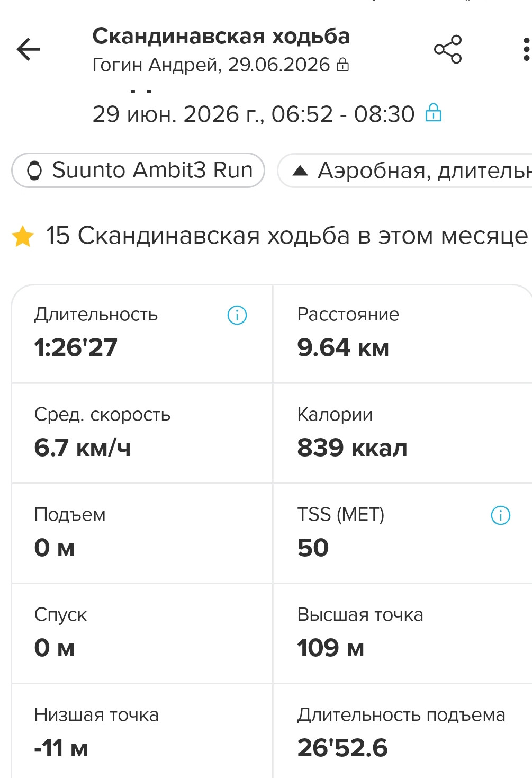Tap the blue privacy lock icon

[x=434, y=112]
